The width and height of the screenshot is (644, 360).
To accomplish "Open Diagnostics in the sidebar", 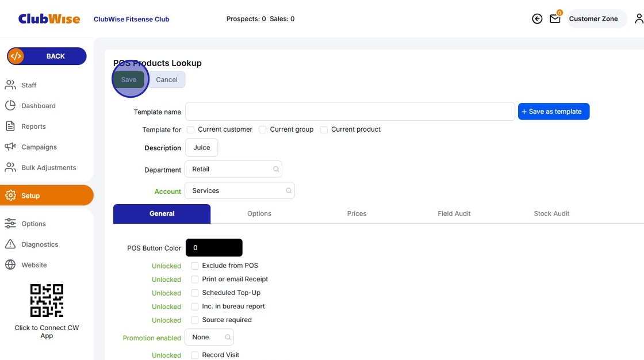I will (40, 244).
